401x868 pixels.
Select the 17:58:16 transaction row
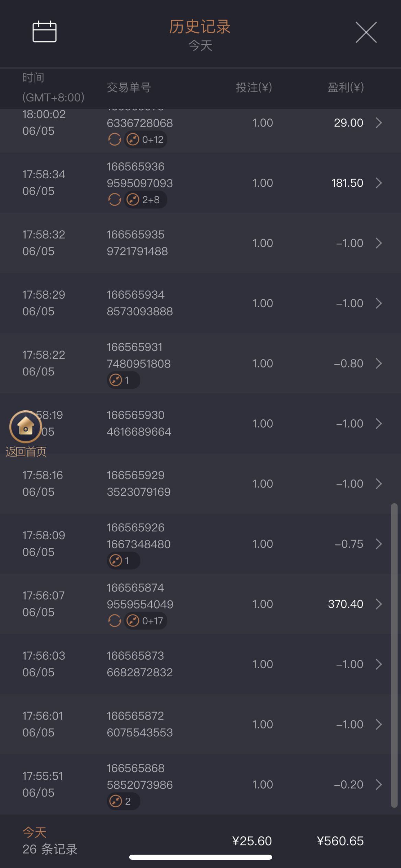point(200,484)
